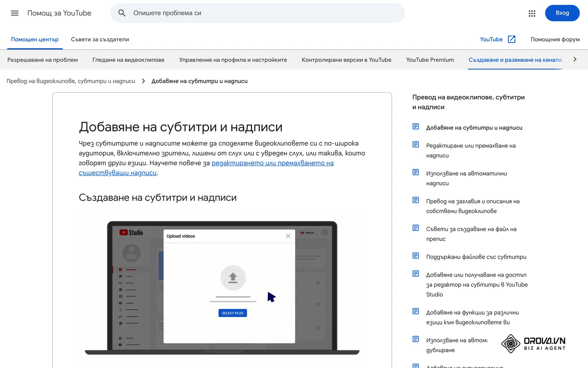
Task: Close the Upload videos dialog in illustration
Action: click(x=288, y=236)
